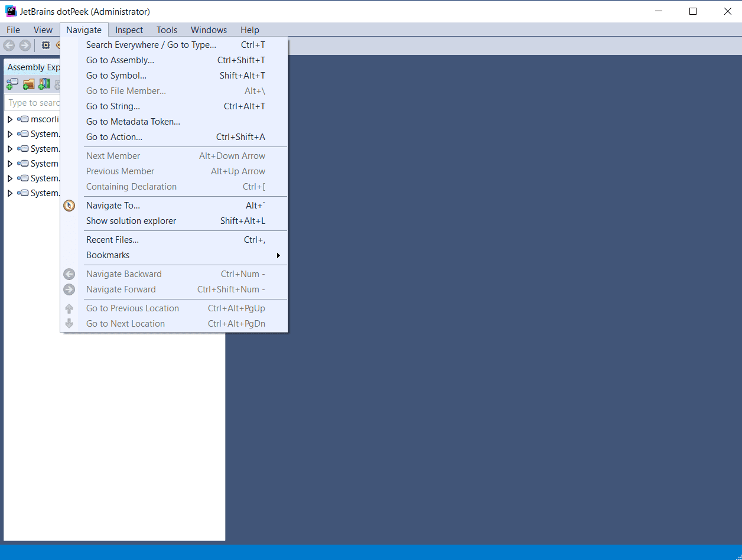Select the Bookmarks menu entry

(174, 255)
